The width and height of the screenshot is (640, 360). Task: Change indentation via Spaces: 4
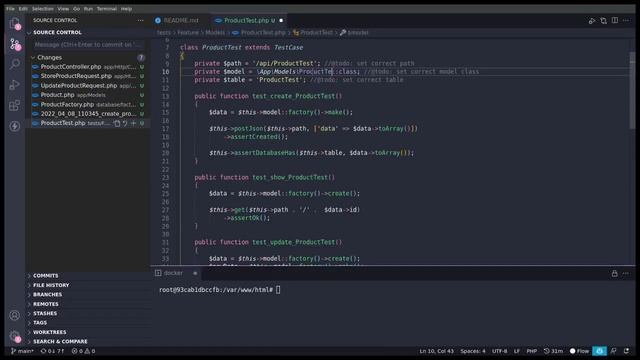[473, 351]
